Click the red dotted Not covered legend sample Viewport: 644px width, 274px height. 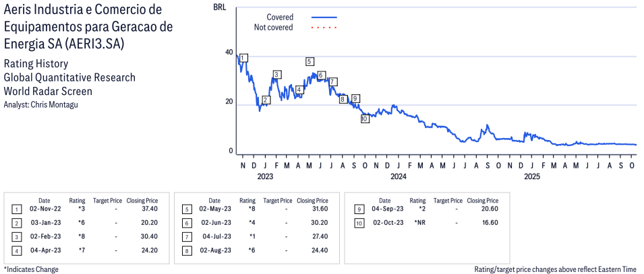point(324,28)
